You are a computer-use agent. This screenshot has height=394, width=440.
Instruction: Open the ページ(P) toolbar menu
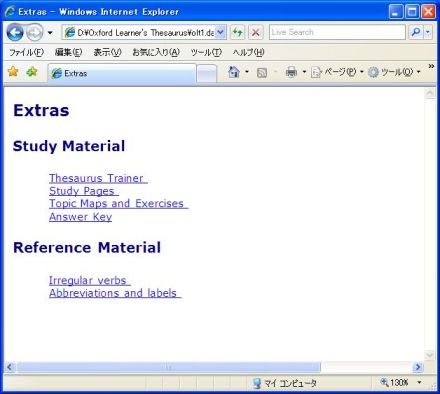337,72
